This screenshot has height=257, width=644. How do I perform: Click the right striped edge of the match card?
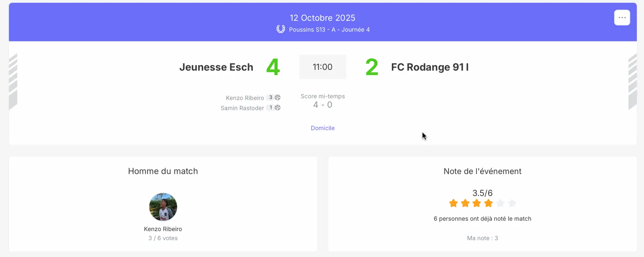(632, 82)
